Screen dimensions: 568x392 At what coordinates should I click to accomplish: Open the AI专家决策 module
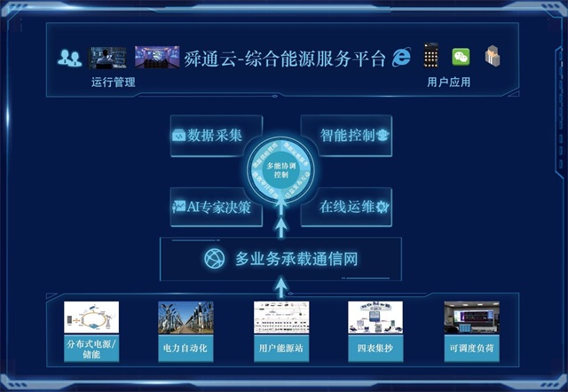(x=217, y=207)
